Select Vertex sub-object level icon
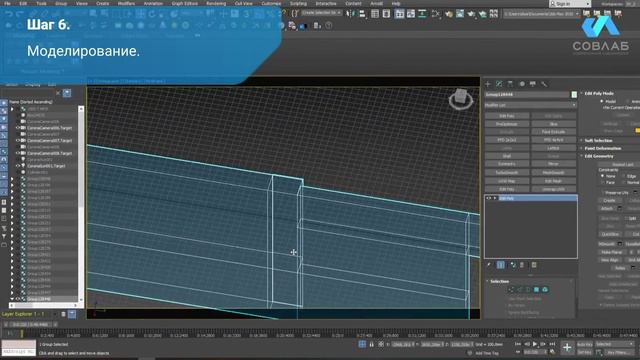This screenshot has height=360, width=640. (511, 289)
